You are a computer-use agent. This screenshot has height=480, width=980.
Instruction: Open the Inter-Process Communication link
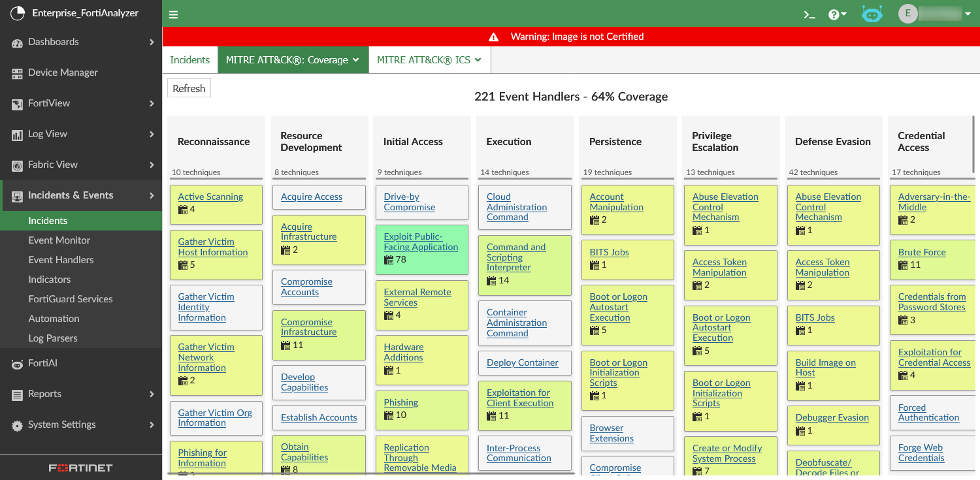519,453
